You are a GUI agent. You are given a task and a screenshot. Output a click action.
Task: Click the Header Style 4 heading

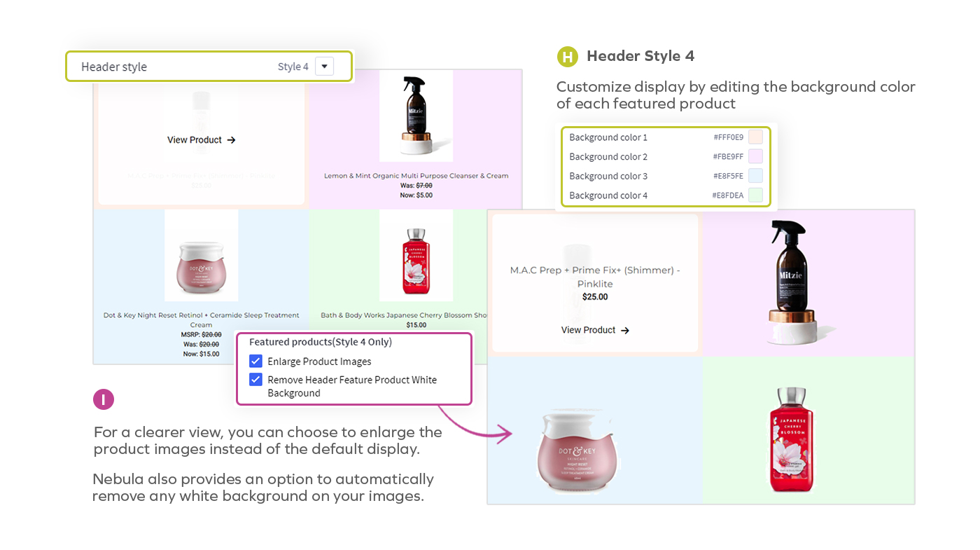[x=640, y=56]
